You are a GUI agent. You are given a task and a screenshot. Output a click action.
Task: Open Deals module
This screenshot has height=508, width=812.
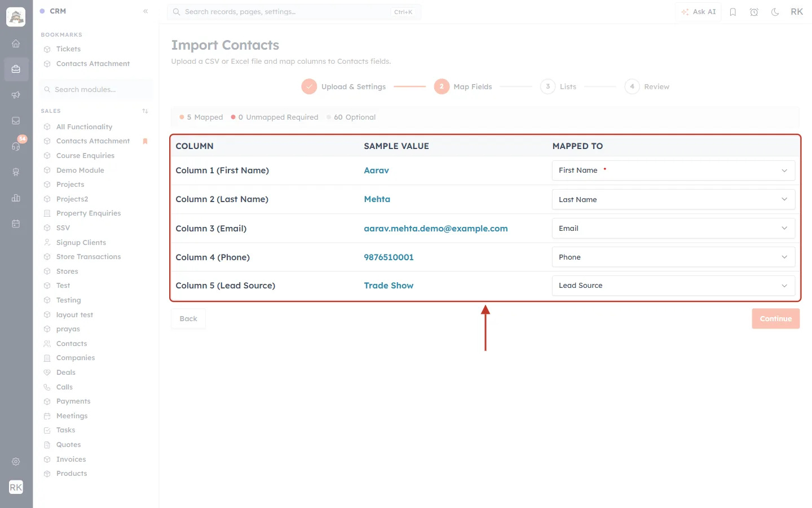point(66,373)
